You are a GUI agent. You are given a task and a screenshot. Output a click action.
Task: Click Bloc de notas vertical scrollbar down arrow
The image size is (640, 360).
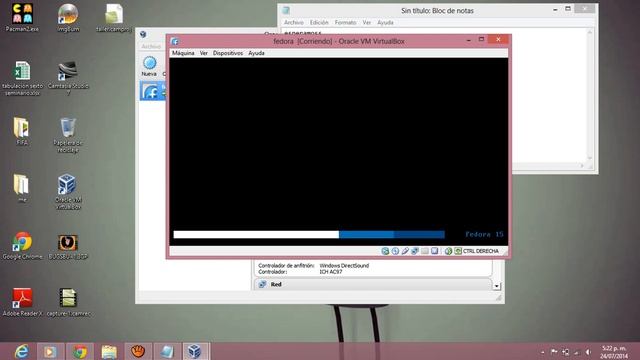pyautogui.click(x=590, y=158)
